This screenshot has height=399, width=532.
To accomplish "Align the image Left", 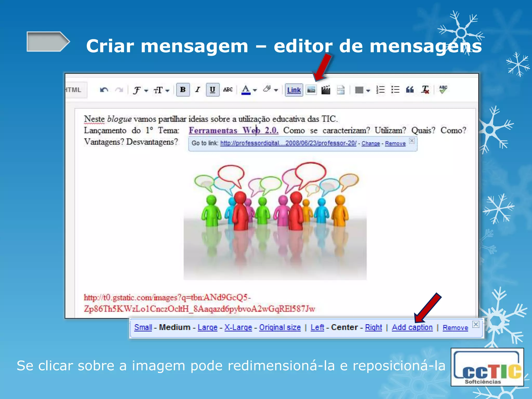I will [317, 327].
